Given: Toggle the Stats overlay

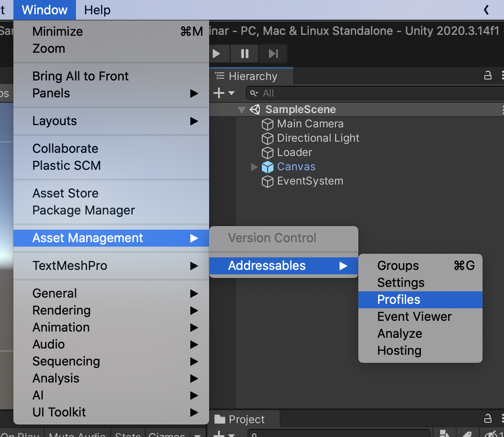Looking at the screenshot, I should click(x=128, y=434).
